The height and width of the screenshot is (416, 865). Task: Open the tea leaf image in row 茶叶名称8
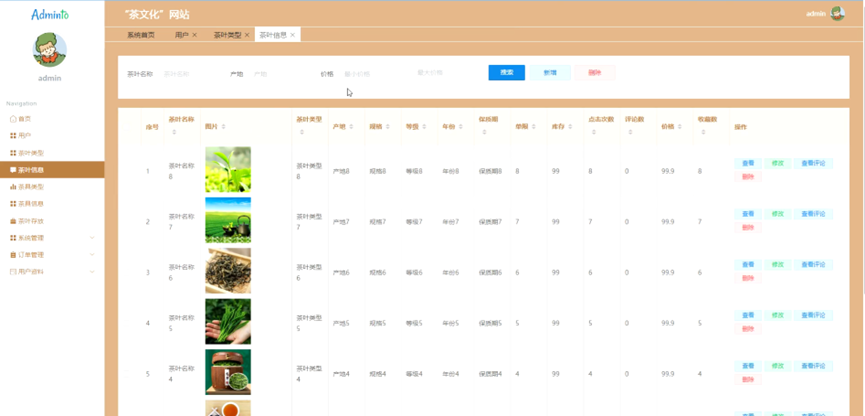pos(228,169)
